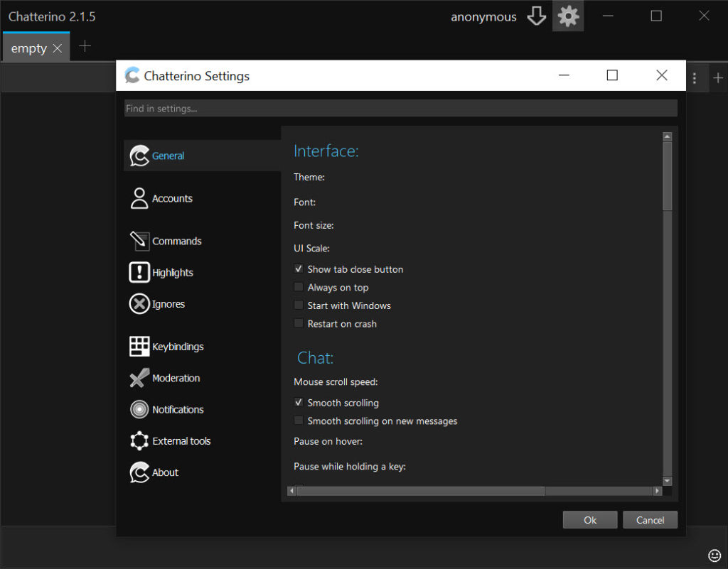Open Highlights exclamation icon
Viewport: 728px width, 569px height.
tap(139, 273)
